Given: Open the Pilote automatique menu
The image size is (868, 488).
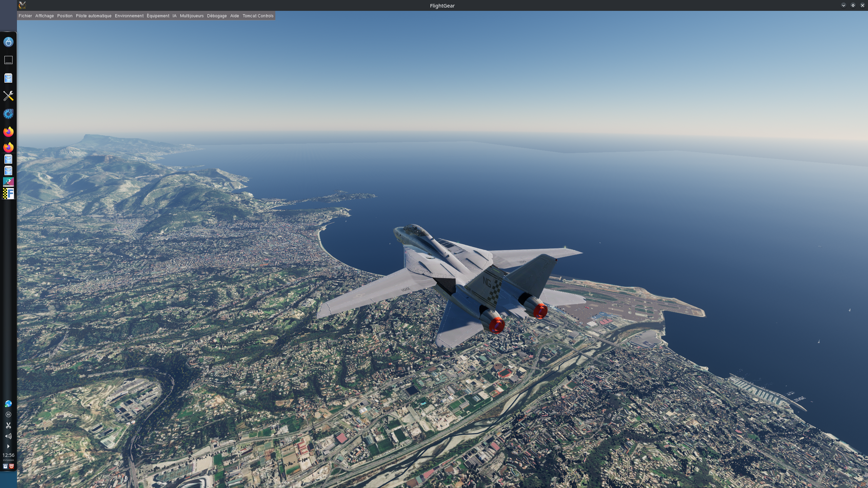Looking at the screenshot, I should [x=94, y=16].
